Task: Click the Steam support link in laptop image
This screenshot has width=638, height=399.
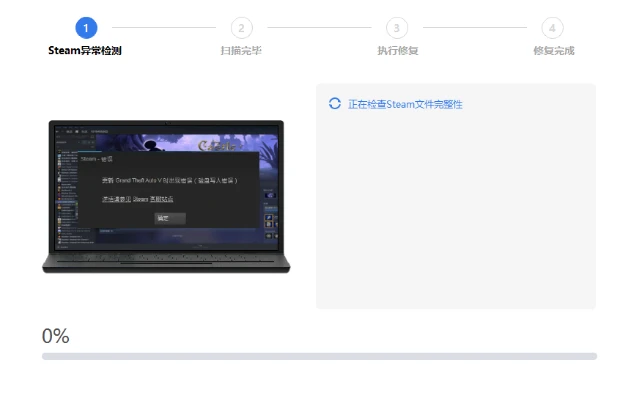Action: [138, 199]
